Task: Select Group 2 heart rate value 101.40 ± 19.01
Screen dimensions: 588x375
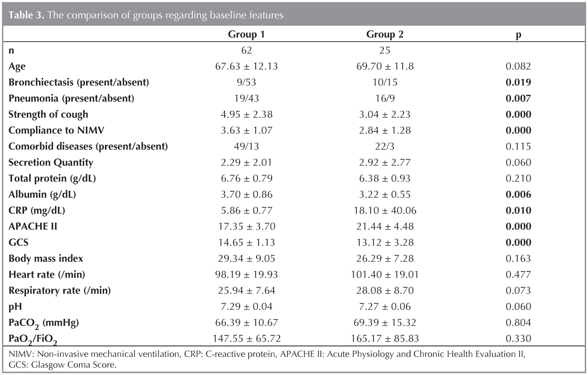Action: pyautogui.click(x=385, y=274)
